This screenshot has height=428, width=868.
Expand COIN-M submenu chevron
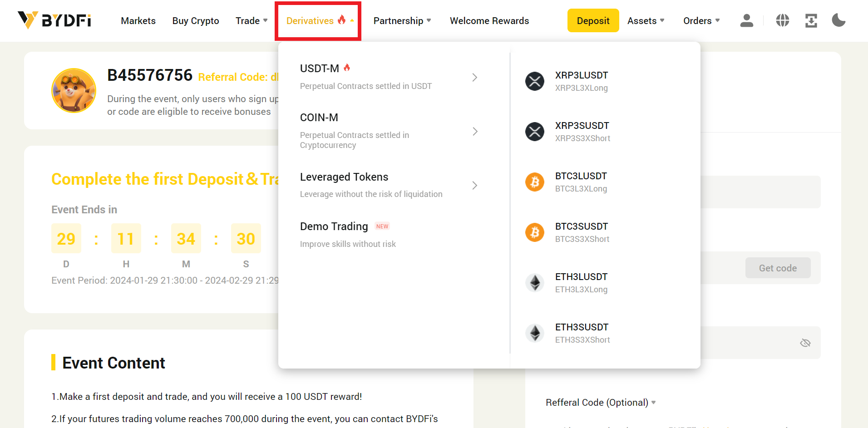click(475, 132)
